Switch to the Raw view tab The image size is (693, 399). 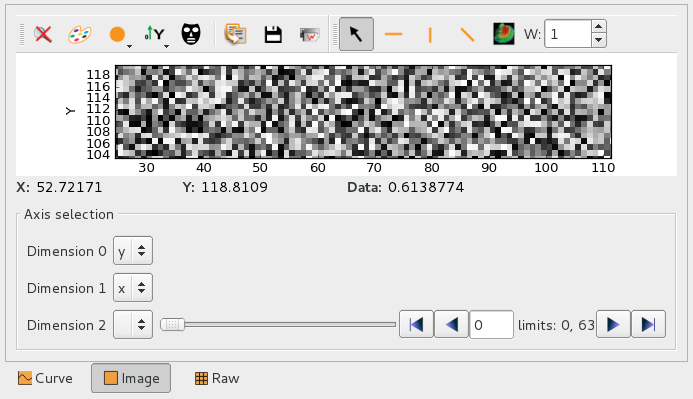(217, 378)
